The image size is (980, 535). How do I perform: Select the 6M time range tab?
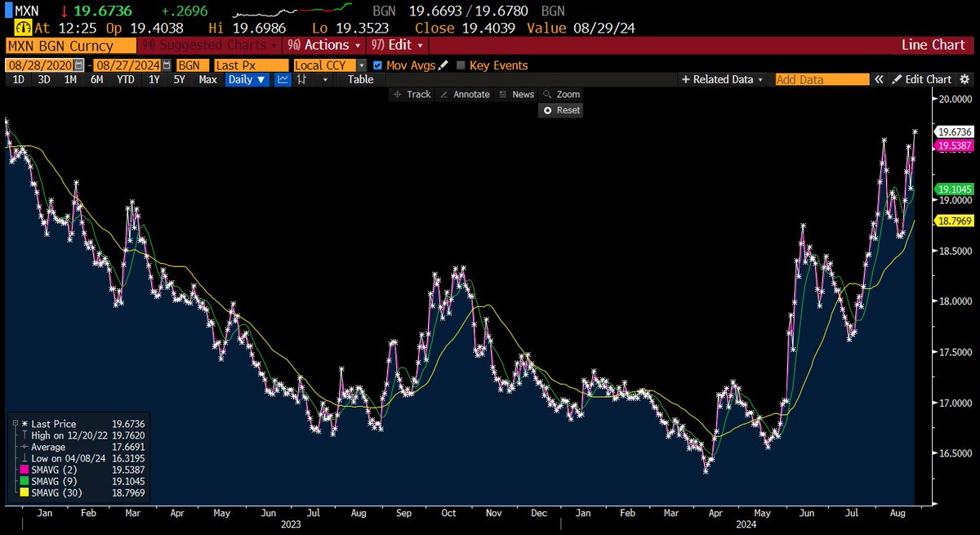click(x=96, y=79)
